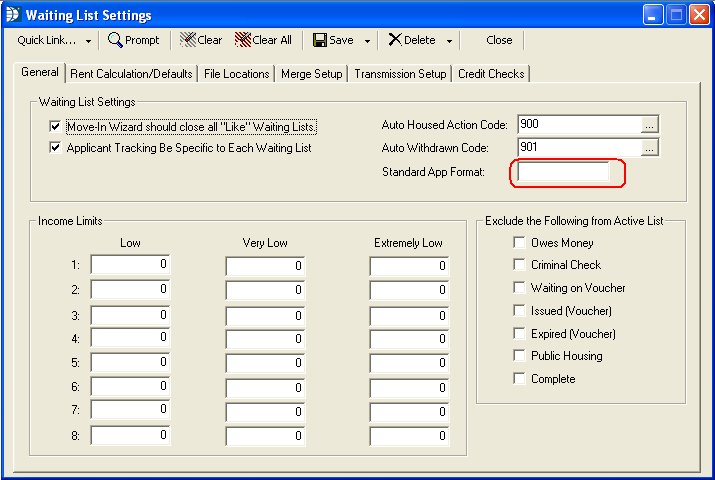The height and width of the screenshot is (480, 715).
Task: Uncheck Move-In Wizard close Like Waiting Lists
Action: [x=55, y=127]
